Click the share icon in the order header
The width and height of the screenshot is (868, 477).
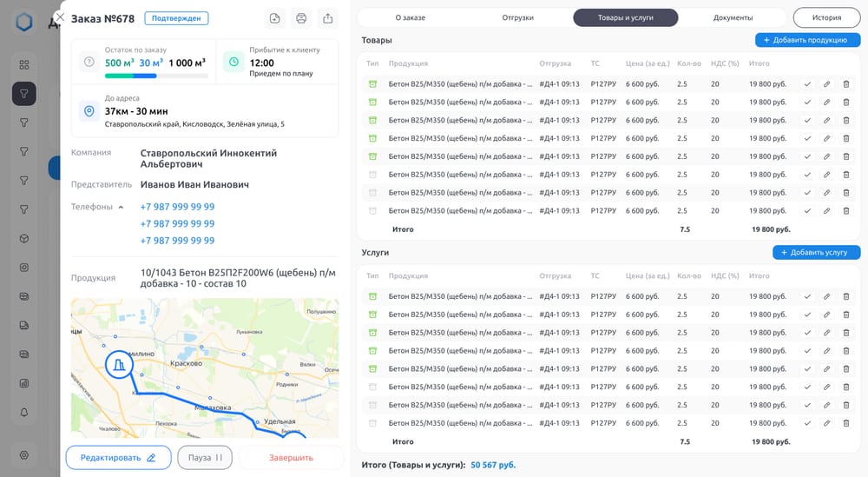[x=327, y=18]
